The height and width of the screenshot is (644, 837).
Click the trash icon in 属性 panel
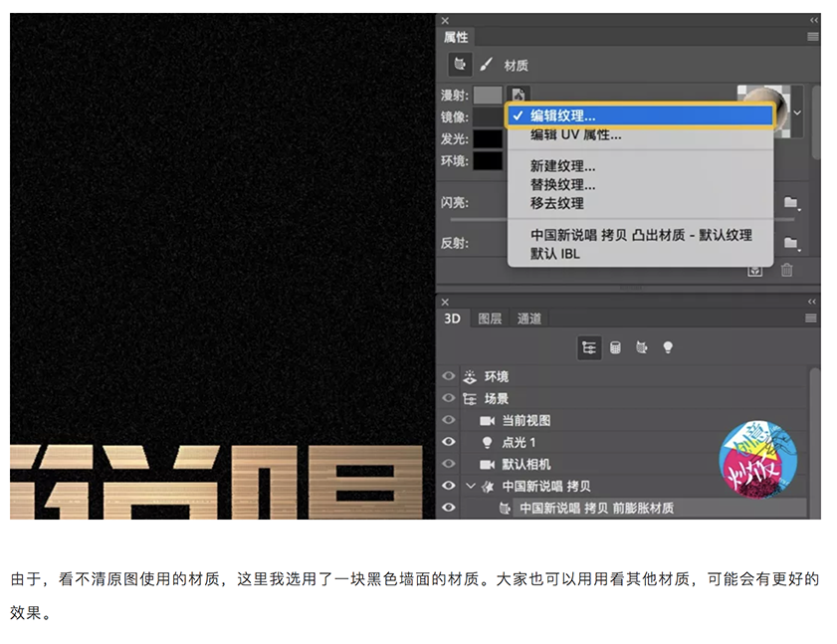click(787, 270)
